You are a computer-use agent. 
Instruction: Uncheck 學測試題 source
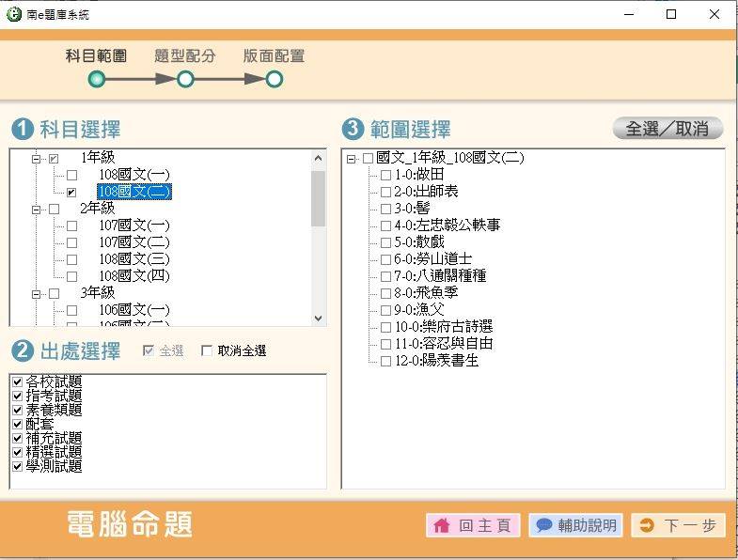(x=18, y=466)
